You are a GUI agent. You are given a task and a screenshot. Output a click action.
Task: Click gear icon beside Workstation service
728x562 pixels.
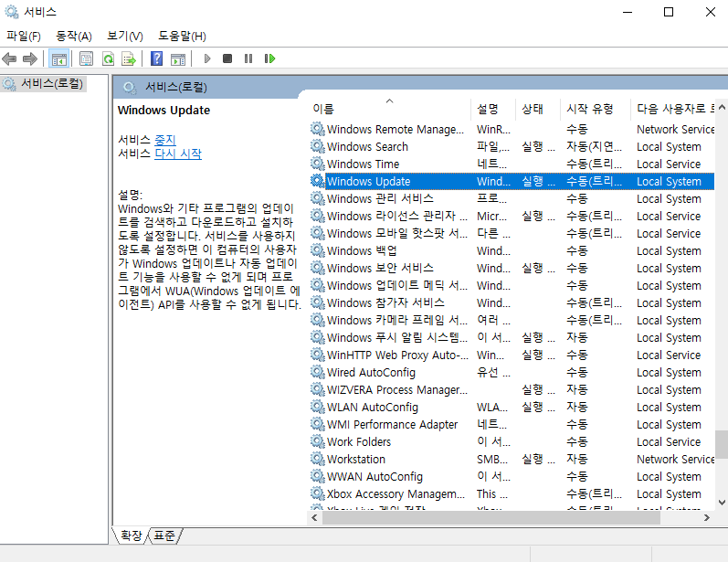pos(318,459)
